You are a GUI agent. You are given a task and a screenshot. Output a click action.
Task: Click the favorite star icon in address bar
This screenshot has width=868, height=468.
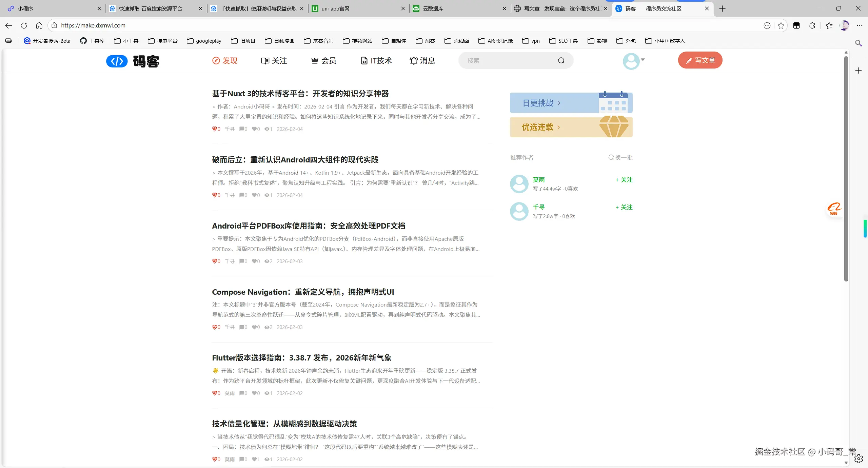coord(781,25)
